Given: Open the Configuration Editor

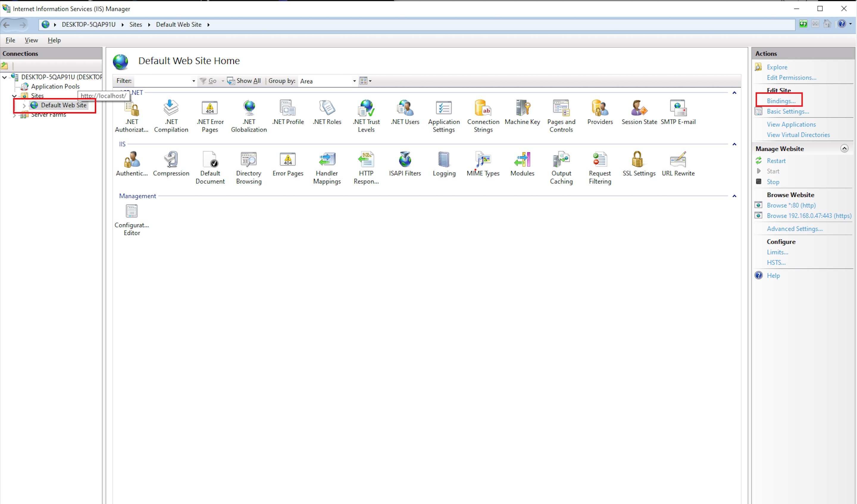Looking at the screenshot, I should (x=132, y=220).
